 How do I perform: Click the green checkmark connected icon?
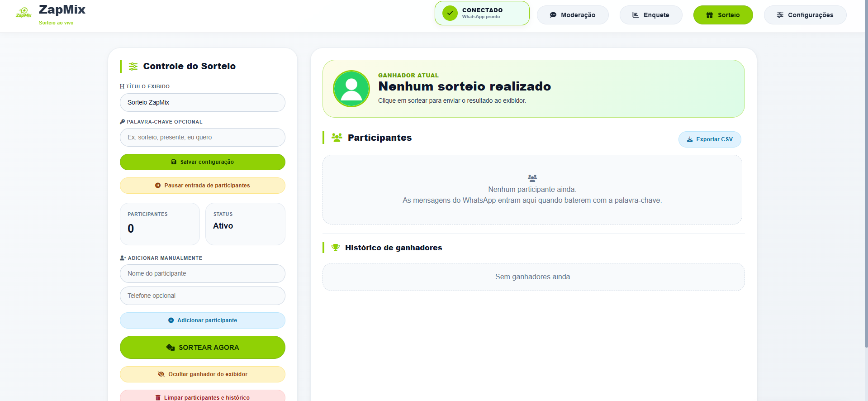(x=450, y=13)
